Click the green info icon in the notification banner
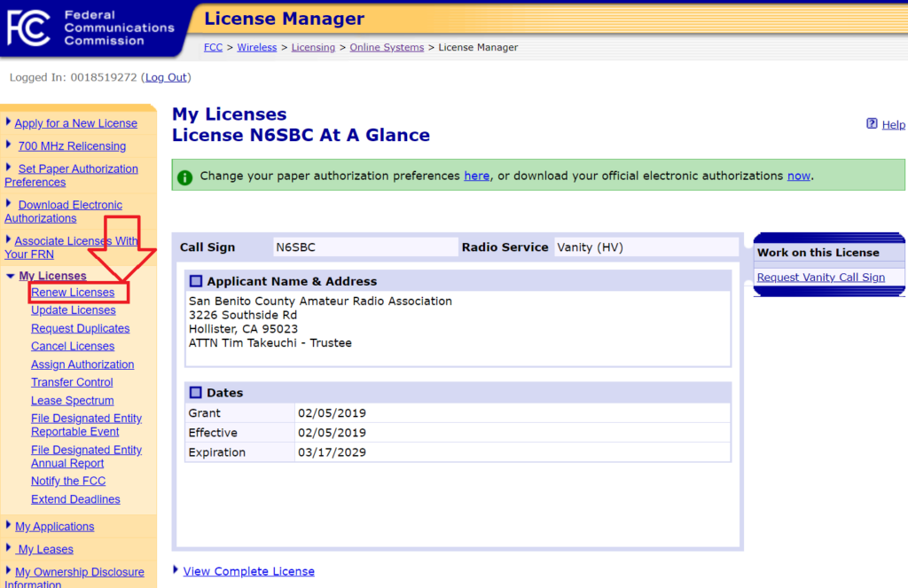Viewport: 908px width, 588px height. (x=184, y=177)
